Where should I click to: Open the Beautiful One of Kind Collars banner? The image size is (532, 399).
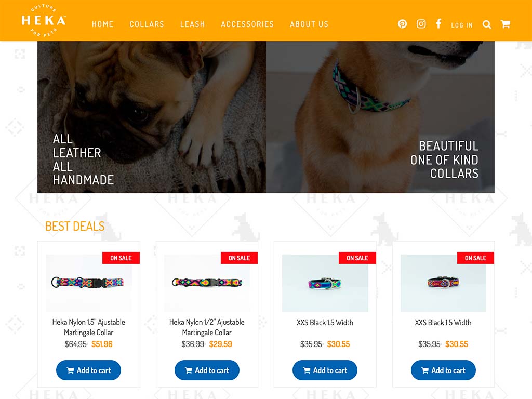click(x=380, y=117)
